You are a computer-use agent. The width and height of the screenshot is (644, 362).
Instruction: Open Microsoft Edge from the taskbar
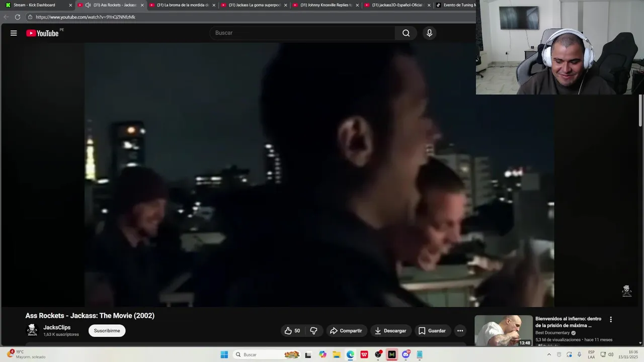350,354
